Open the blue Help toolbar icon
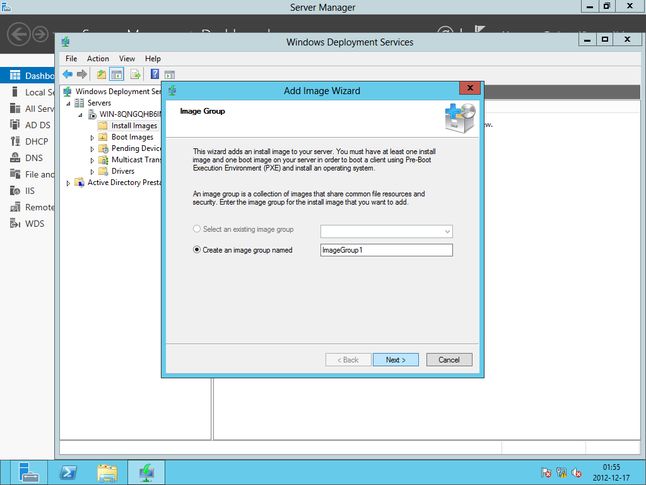646x485 pixels. (x=154, y=74)
